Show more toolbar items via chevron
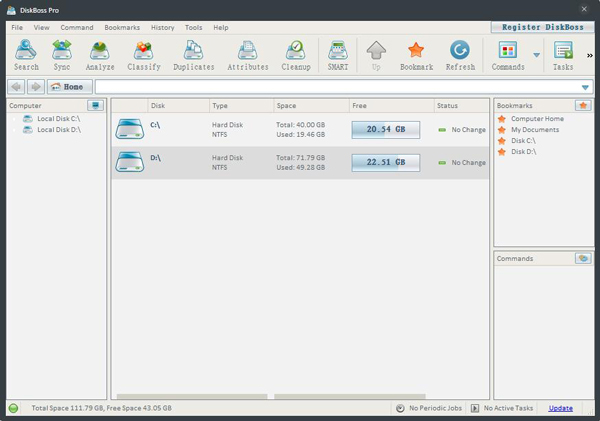 point(590,55)
